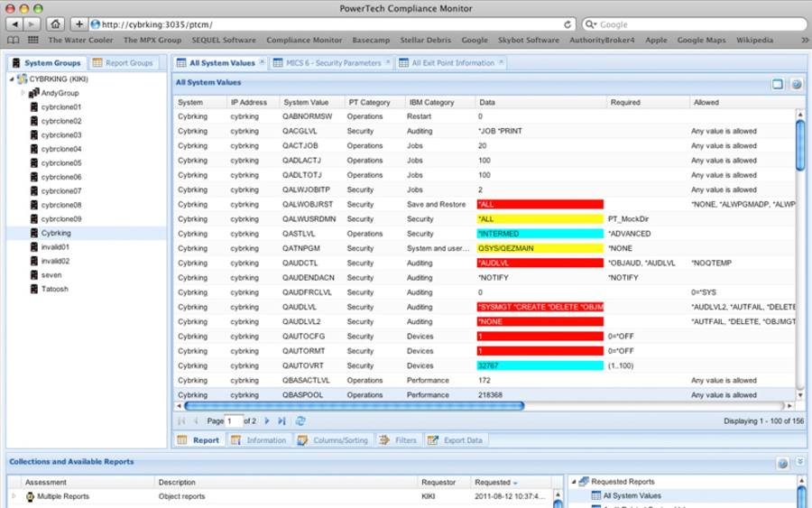Close the MICS 6 - Security Parameters tab
The image size is (812, 508).
point(388,62)
